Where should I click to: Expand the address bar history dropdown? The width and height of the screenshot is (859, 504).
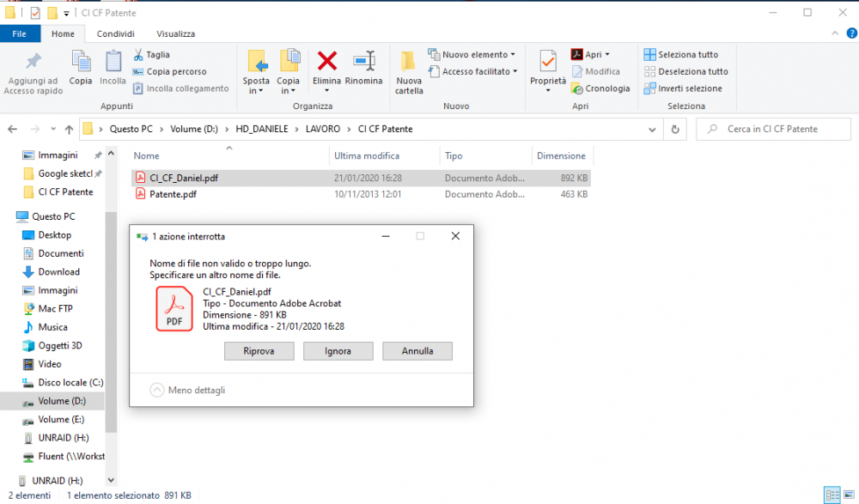tap(652, 130)
